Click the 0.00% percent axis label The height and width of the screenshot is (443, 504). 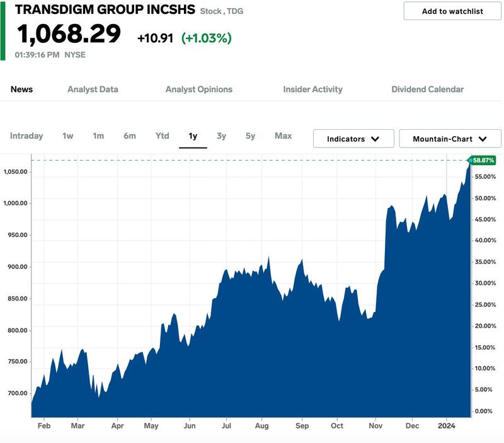click(x=483, y=411)
